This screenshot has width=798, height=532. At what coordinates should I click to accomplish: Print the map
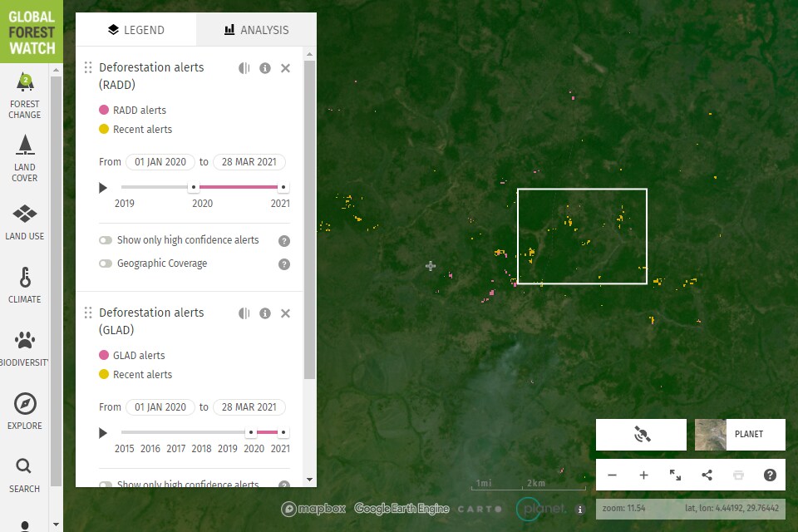click(x=738, y=475)
